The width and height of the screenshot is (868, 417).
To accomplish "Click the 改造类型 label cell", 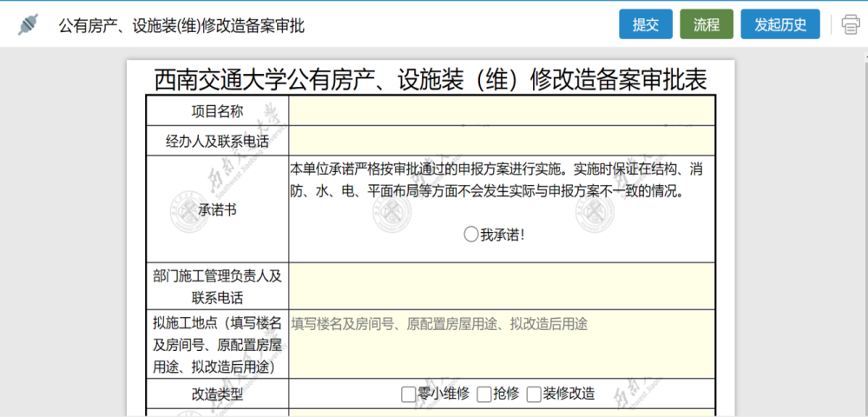I will pos(217,394).
